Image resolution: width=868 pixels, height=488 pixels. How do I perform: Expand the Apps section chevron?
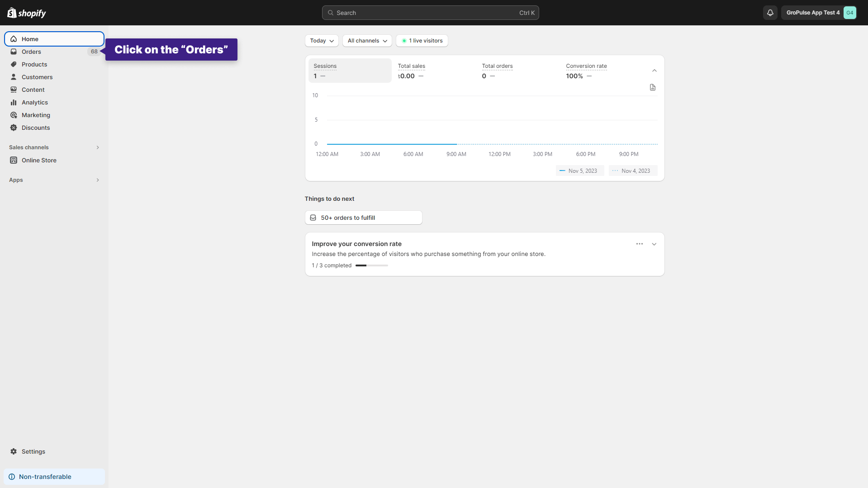pos(98,180)
